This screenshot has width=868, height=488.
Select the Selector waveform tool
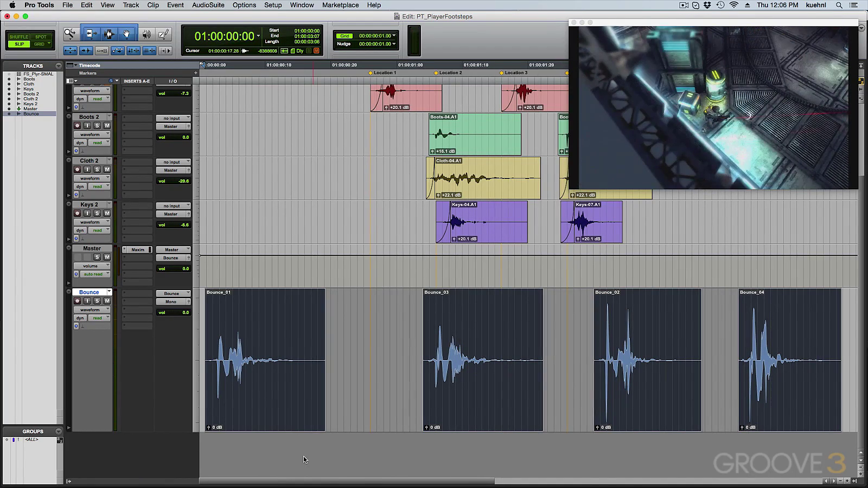coord(108,34)
